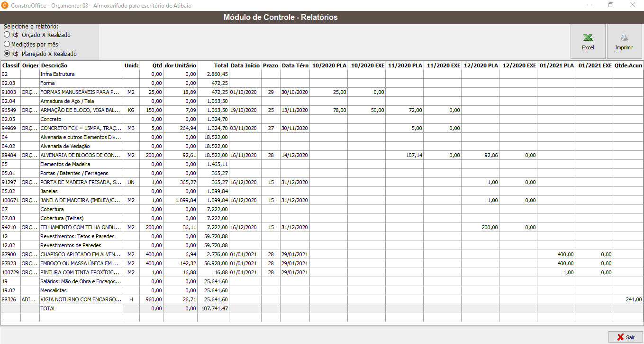Click the planned value 78,00 cell

pos(328,110)
